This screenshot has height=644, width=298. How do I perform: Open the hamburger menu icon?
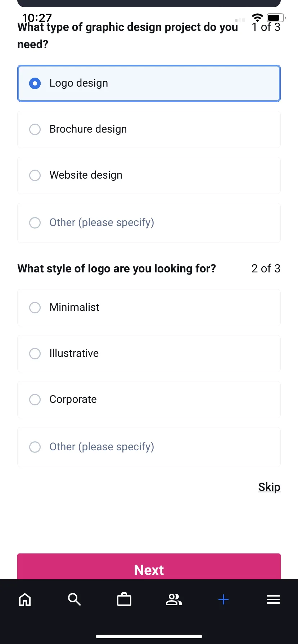273,599
